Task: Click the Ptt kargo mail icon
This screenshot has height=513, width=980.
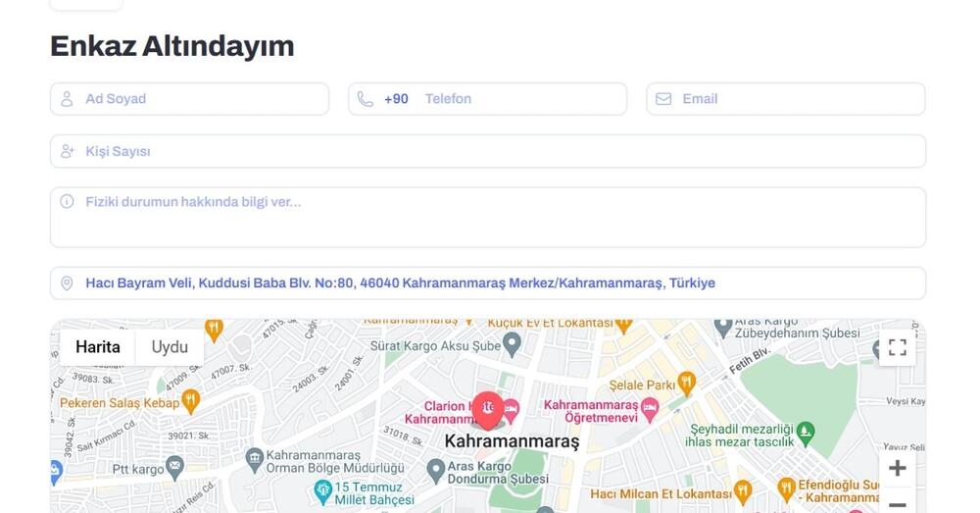Action: click(175, 467)
